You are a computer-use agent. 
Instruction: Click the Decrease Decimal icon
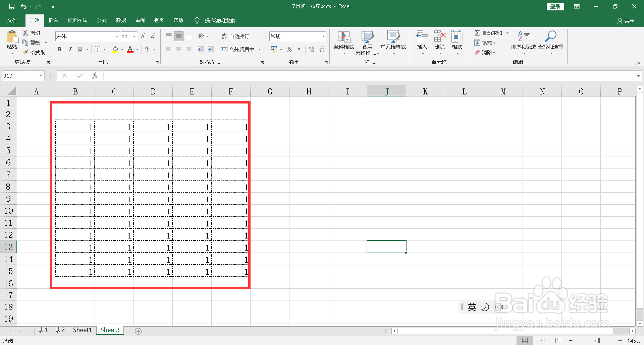(x=322, y=49)
